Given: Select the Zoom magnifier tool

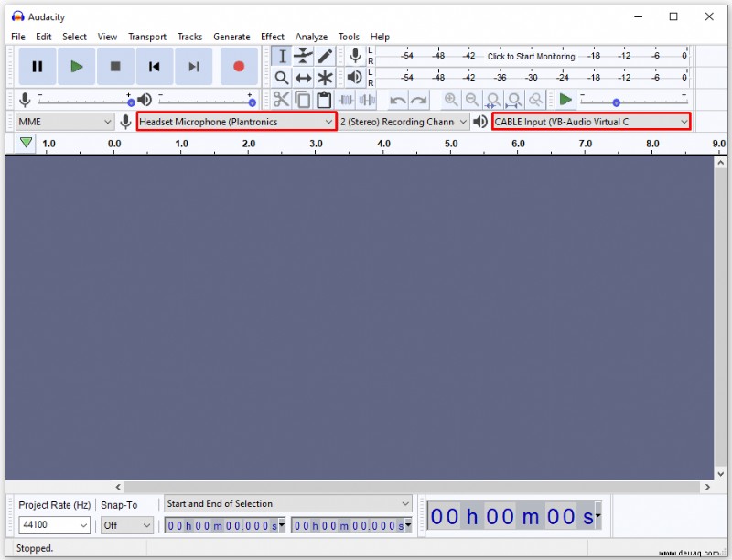Looking at the screenshot, I should [282, 78].
